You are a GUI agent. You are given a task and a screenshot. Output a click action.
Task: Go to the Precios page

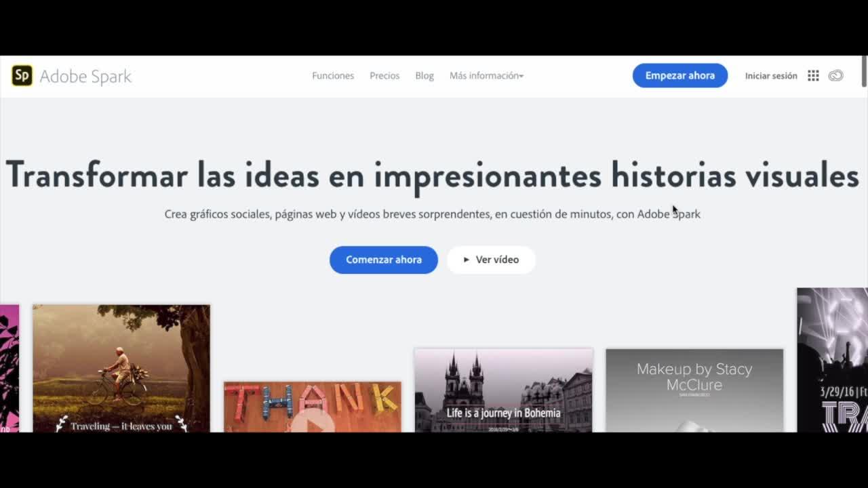point(384,76)
